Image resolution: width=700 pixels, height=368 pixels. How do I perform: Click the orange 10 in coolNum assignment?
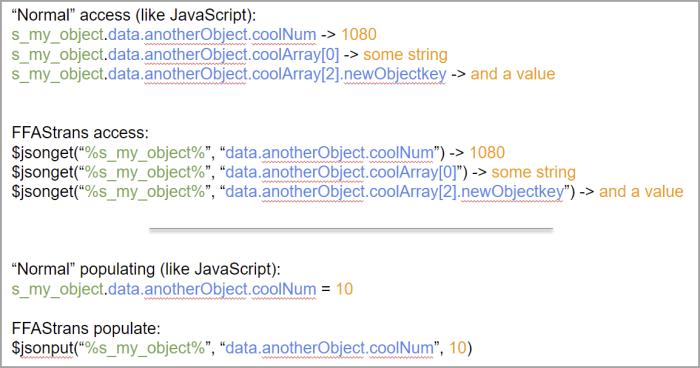[344, 289]
